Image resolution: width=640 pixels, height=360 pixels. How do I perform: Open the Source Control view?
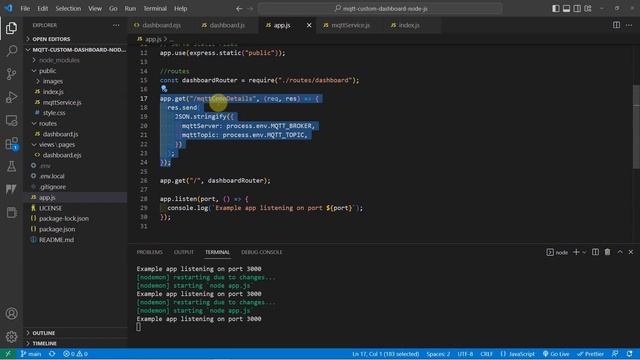[x=11, y=74]
